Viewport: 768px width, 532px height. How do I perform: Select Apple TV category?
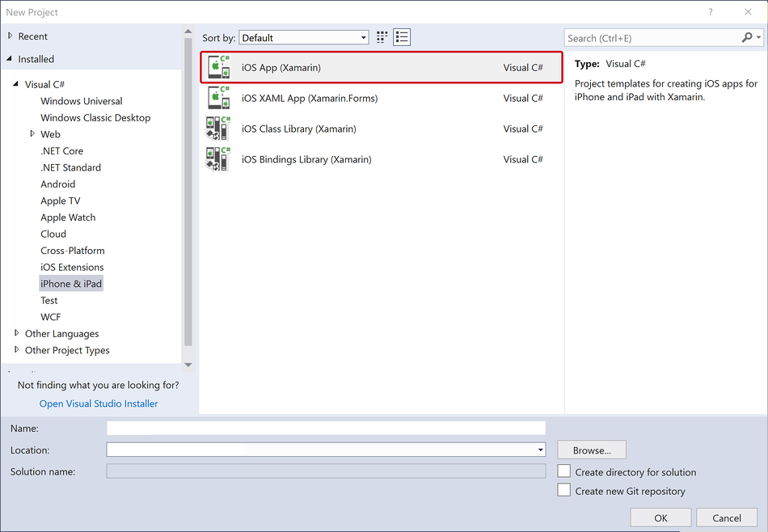(61, 201)
